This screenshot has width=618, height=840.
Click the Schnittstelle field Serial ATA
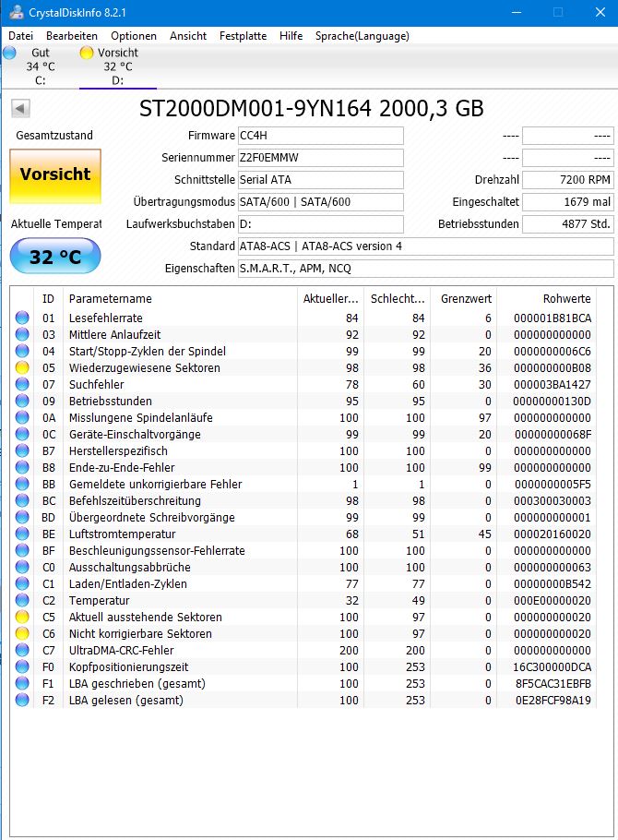(x=320, y=179)
